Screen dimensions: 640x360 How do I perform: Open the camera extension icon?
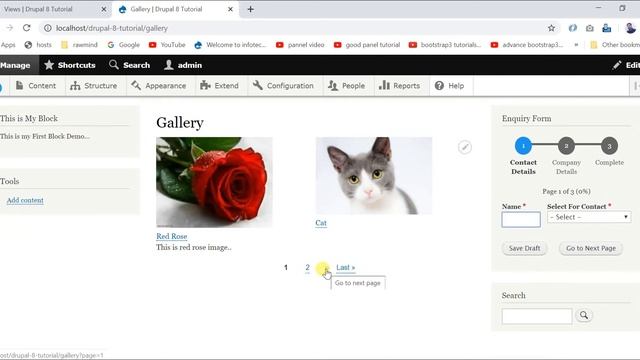[590, 28]
